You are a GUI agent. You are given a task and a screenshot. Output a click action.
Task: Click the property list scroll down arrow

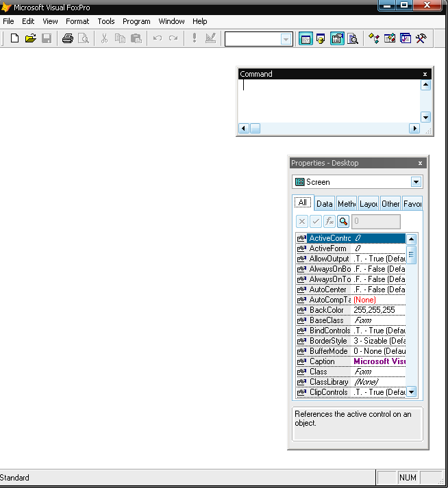(x=411, y=391)
